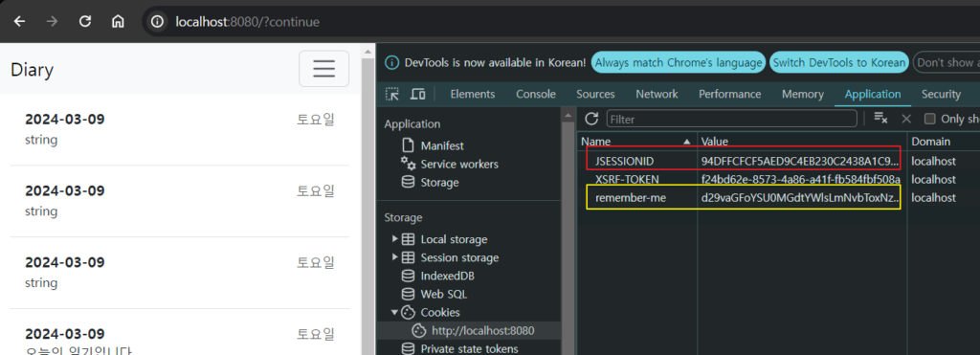
Task: Click the DevTools info icon
Action: tap(391, 62)
